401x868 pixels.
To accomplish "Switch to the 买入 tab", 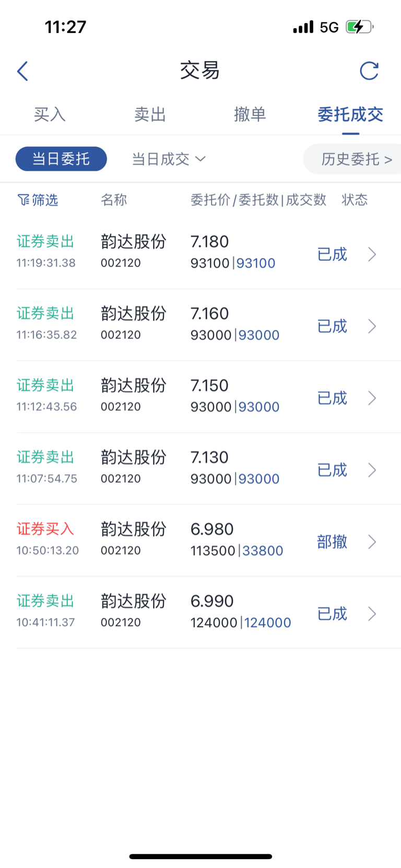I will [x=50, y=114].
